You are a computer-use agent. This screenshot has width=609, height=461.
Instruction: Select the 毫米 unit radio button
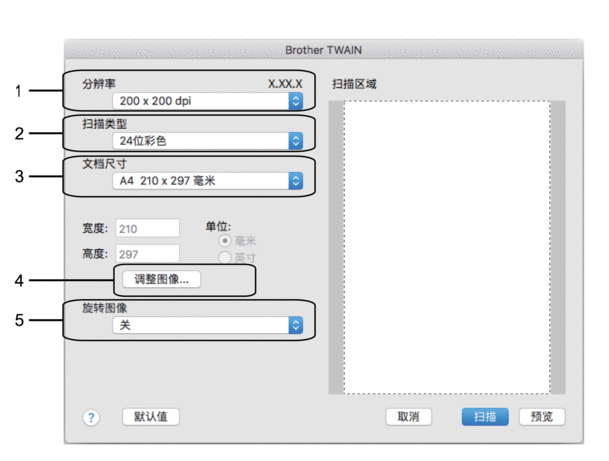[224, 241]
